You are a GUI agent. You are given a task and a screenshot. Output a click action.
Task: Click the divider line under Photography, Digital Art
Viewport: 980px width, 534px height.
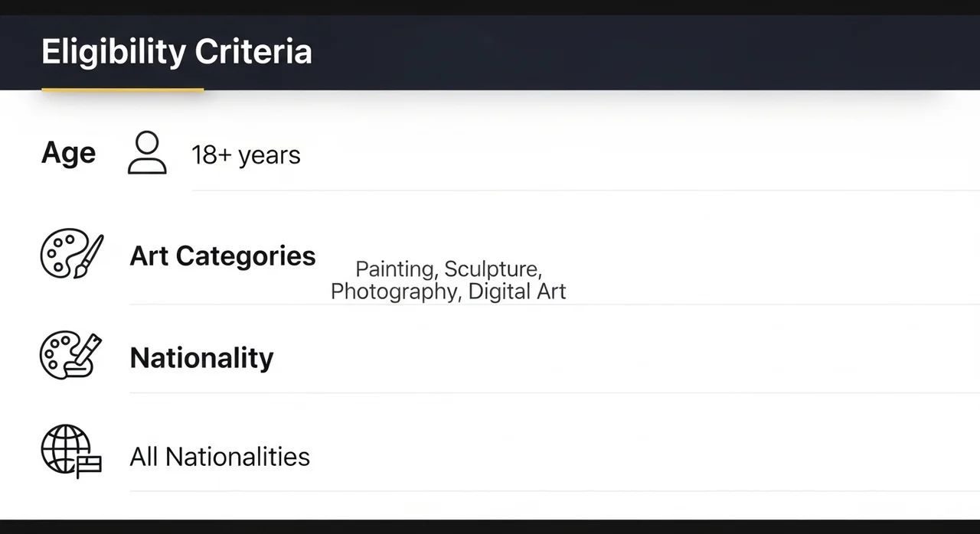click(551, 304)
